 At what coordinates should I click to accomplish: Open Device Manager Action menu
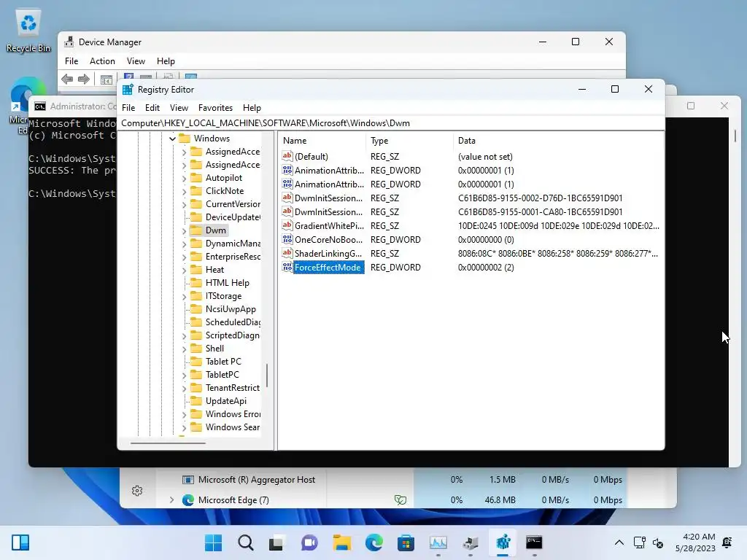pyautogui.click(x=102, y=61)
